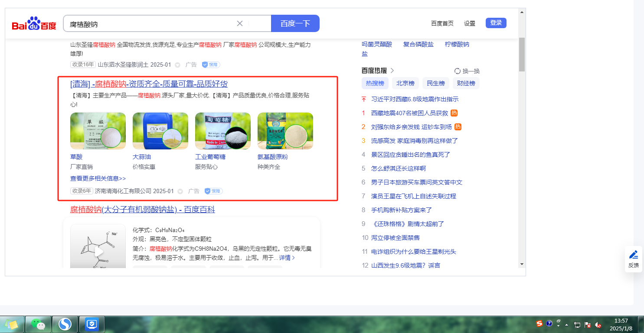
Task: Click the 换一换 refresh icon
Action: click(457, 71)
